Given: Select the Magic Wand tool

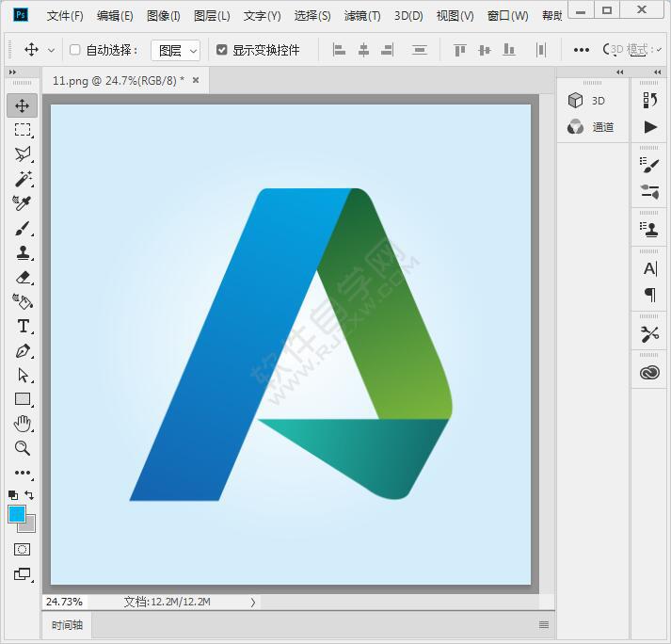Looking at the screenshot, I should tap(24, 179).
